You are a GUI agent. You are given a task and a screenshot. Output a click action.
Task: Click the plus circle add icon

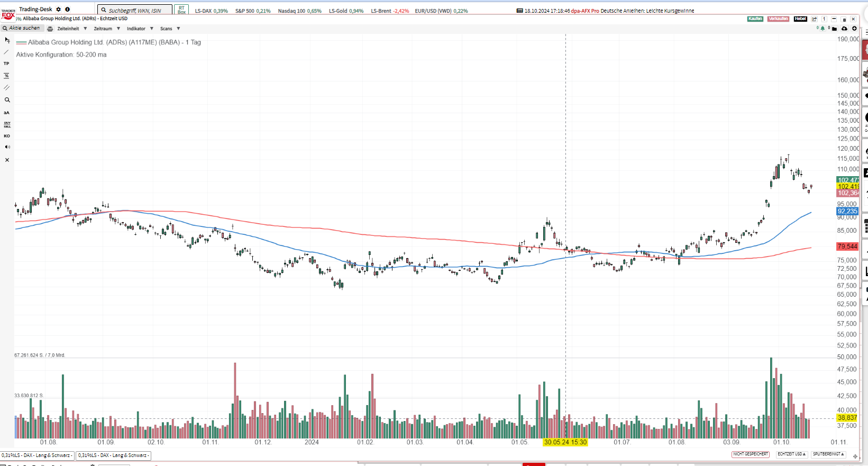[x=854, y=29]
